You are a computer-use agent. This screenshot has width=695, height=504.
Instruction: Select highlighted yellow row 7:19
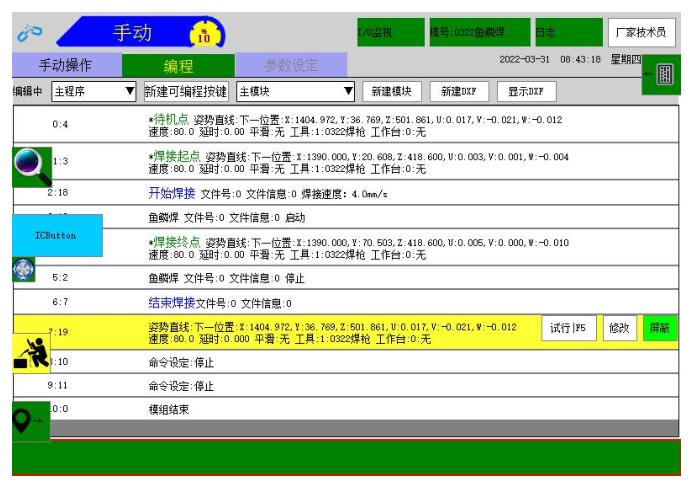click(346, 332)
